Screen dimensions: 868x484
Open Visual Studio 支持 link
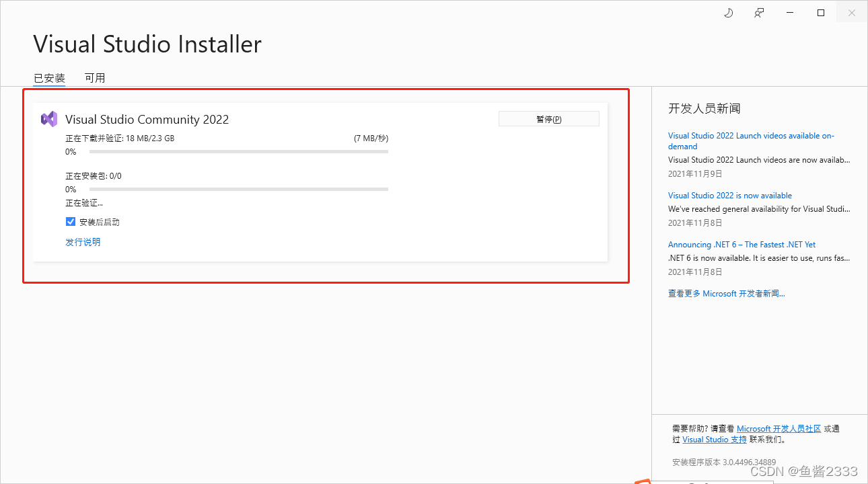click(715, 440)
